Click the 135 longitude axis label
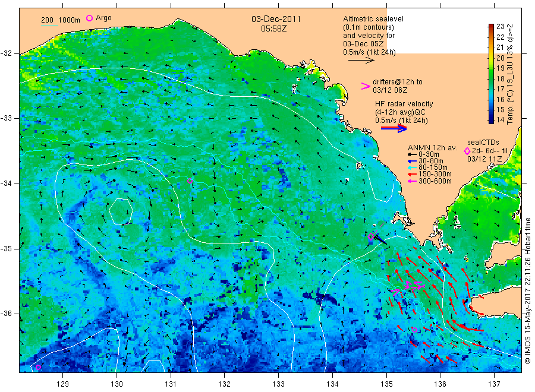This screenshot has height=392, width=535. point(386,384)
